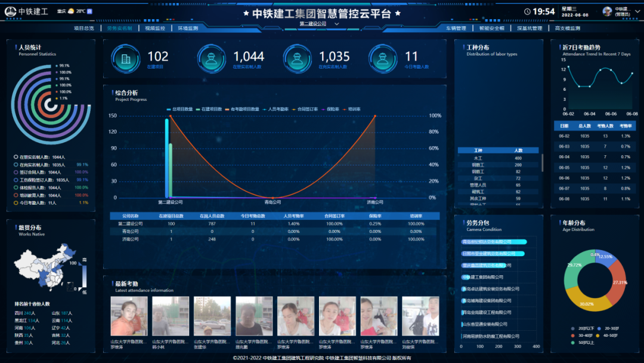Screen dimensions: 644x363
Task: Click the 30.02% donut chart segment
Action: click(x=588, y=301)
